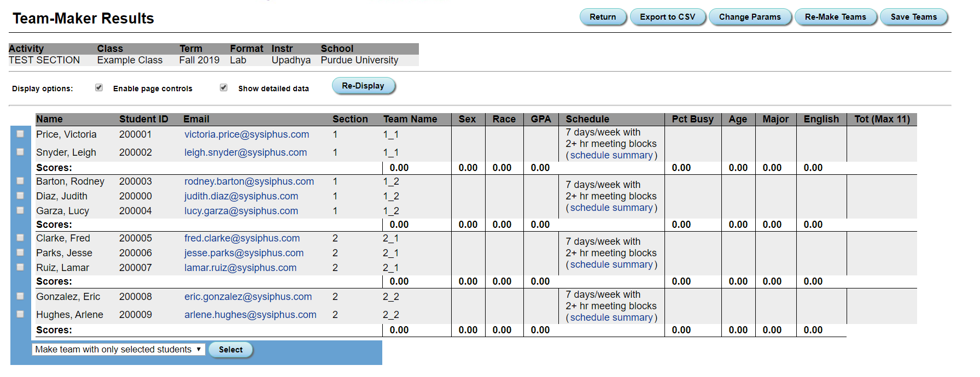The image size is (980, 377).
Task: Click the GPA column header
Action: [x=540, y=119]
